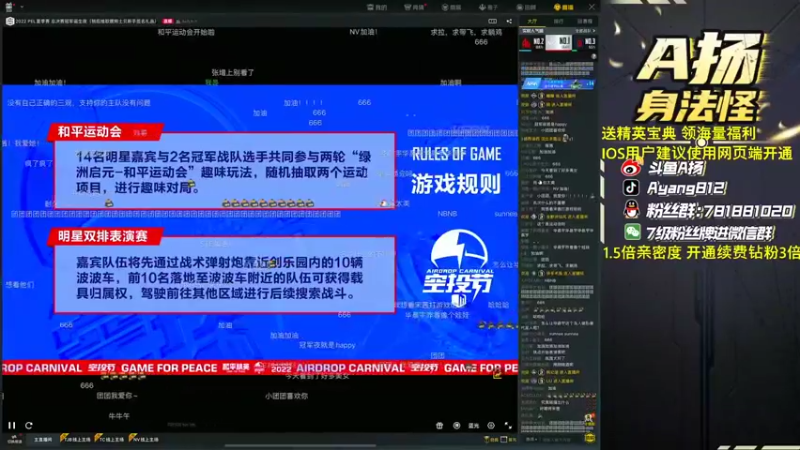The height and width of the screenshot is (450, 800).
Task: Click the 空投节 Airdrop Carnival logo
Action: 459,268
